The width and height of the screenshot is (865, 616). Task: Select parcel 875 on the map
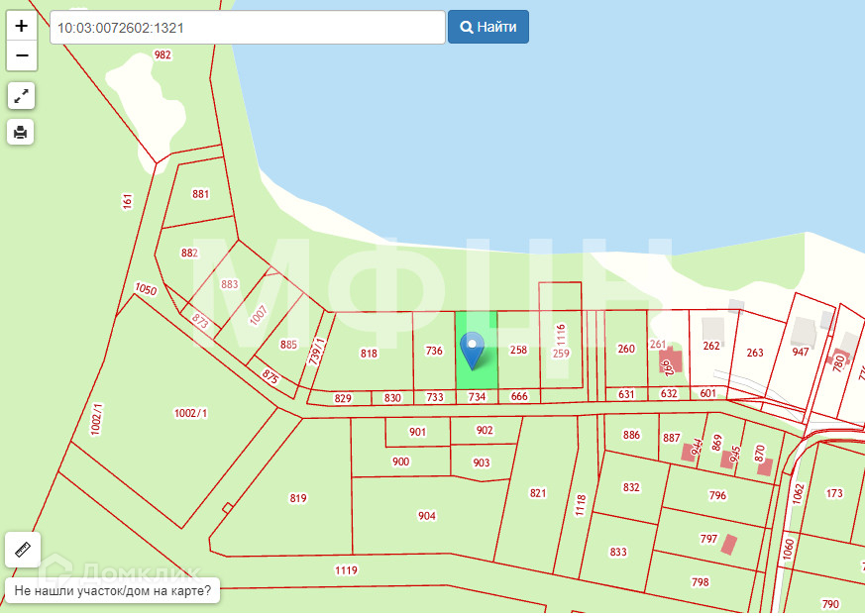coord(270,376)
